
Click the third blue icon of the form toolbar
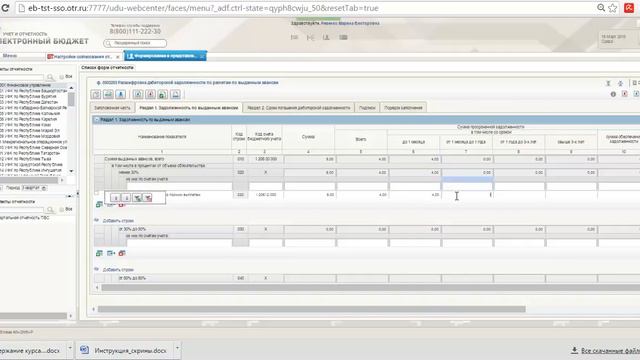click(120, 95)
